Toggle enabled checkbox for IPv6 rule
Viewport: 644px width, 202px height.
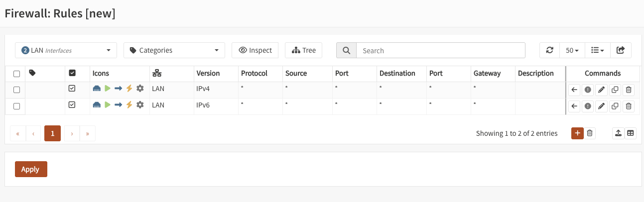click(x=72, y=104)
